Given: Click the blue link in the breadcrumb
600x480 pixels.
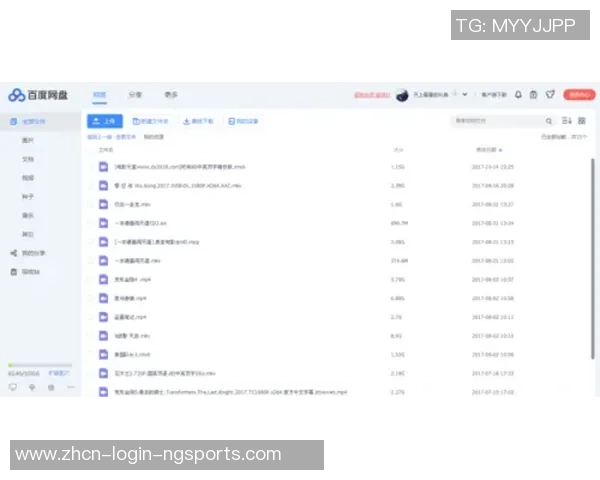Looking at the screenshot, I should [x=111, y=137].
